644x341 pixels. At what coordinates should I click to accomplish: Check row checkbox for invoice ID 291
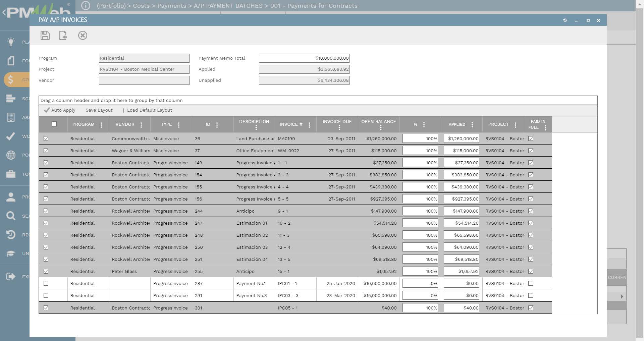coord(46,295)
